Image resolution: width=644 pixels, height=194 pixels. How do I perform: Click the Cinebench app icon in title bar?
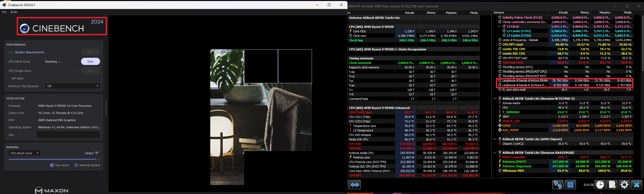tap(4, 5)
